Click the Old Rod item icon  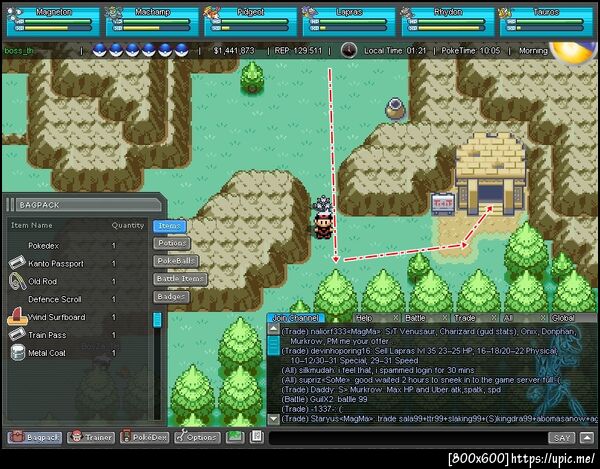pyautogui.click(x=17, y=281)
